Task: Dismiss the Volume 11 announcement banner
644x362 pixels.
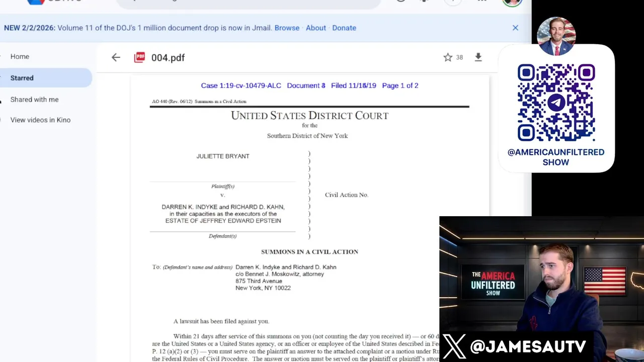Action: pos(515,28)
